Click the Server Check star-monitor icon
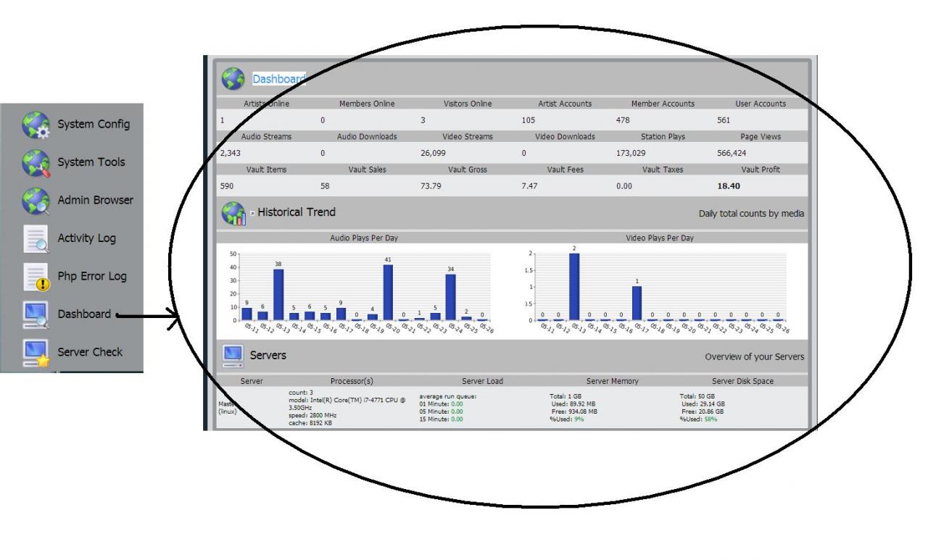 pos(36,353)
